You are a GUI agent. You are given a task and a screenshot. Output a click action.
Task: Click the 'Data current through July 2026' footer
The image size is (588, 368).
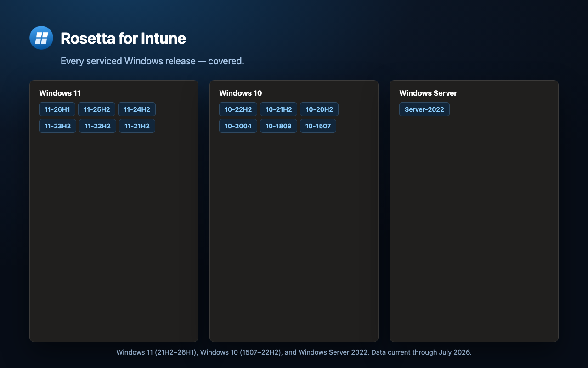[294, 352]
